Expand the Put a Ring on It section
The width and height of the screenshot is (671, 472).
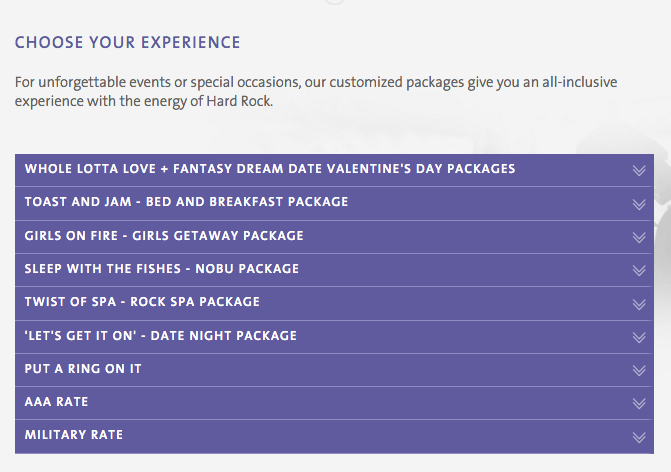(334, 370)
